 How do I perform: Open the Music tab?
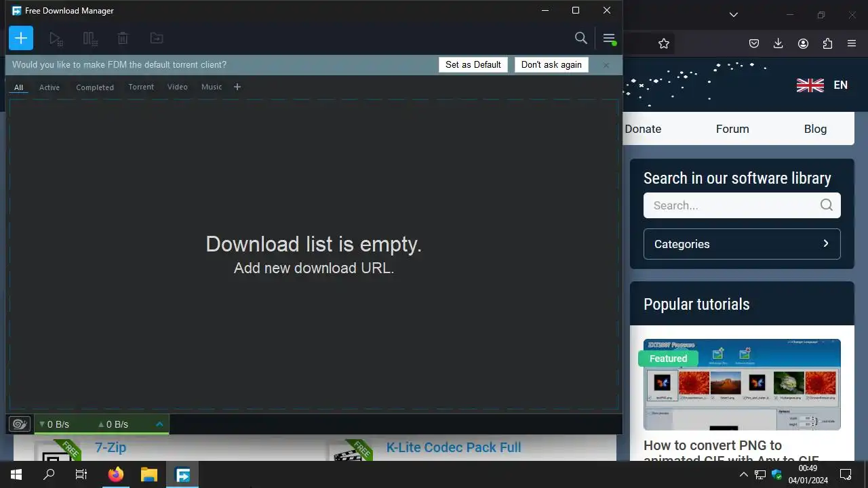coord(212,87)
